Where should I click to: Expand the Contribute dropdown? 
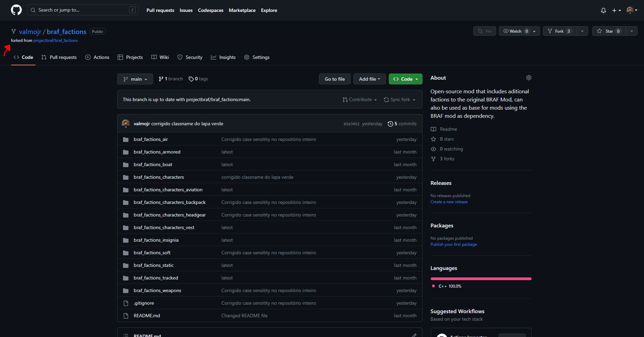click(360, 100)
